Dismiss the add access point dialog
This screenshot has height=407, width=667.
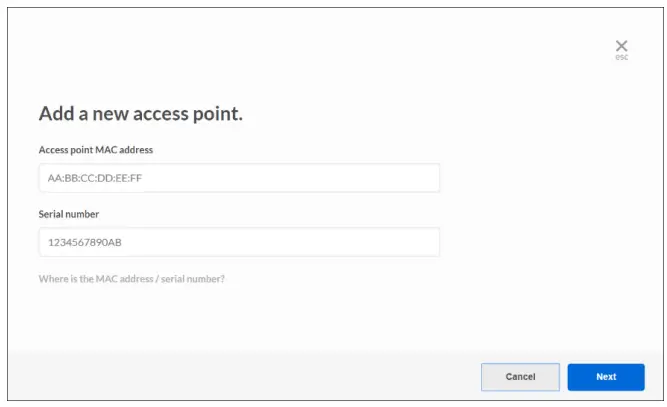[x=621, y=45]
